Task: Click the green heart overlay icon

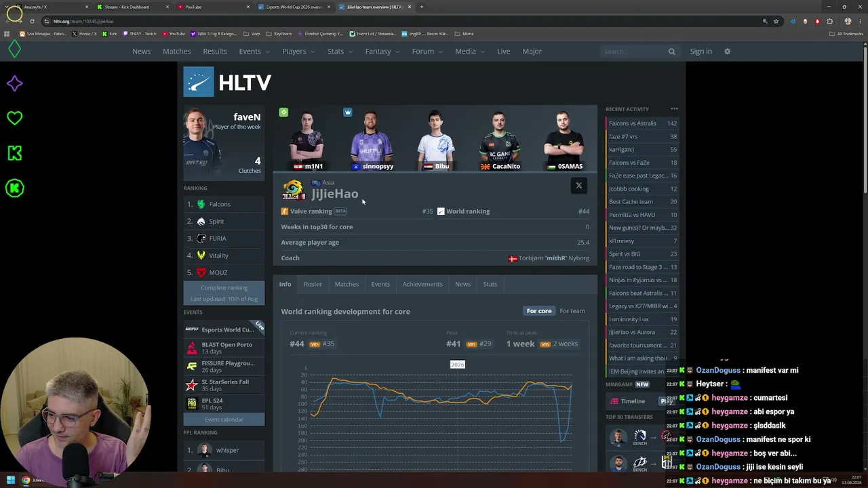Action: pyautogui.click(x=14, y=118)
